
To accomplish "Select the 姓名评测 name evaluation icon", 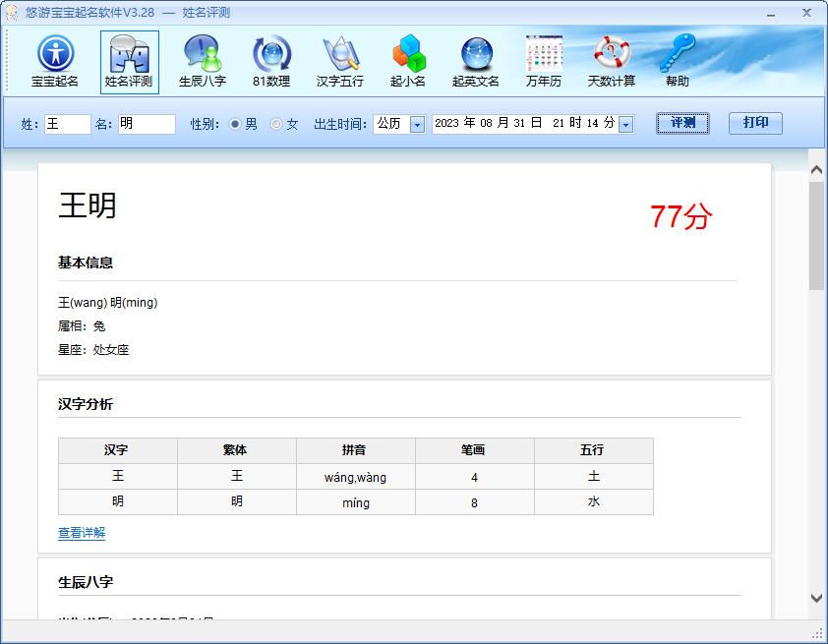I will coord(130,62).
